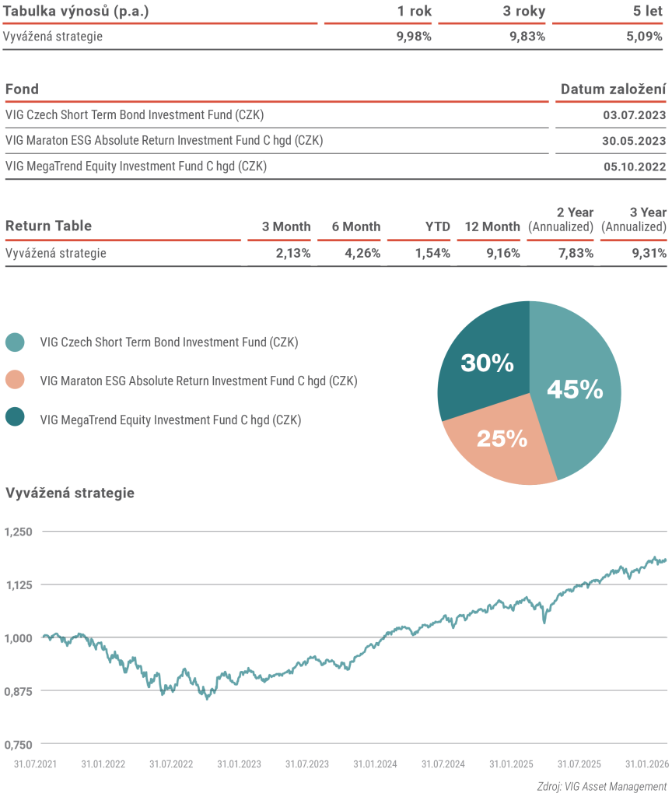Click the 'Zdroj: VIG Asset Management' source text
Image resolution: width=672 pixels, height=797 pixels.
(601, 786)
